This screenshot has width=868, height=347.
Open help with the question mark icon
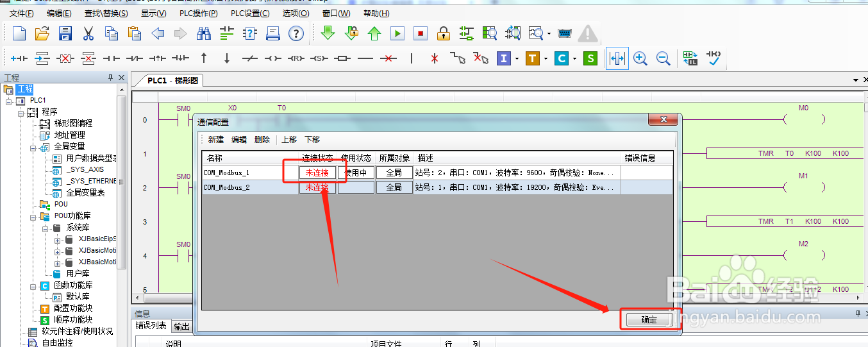tap(296, 33)
